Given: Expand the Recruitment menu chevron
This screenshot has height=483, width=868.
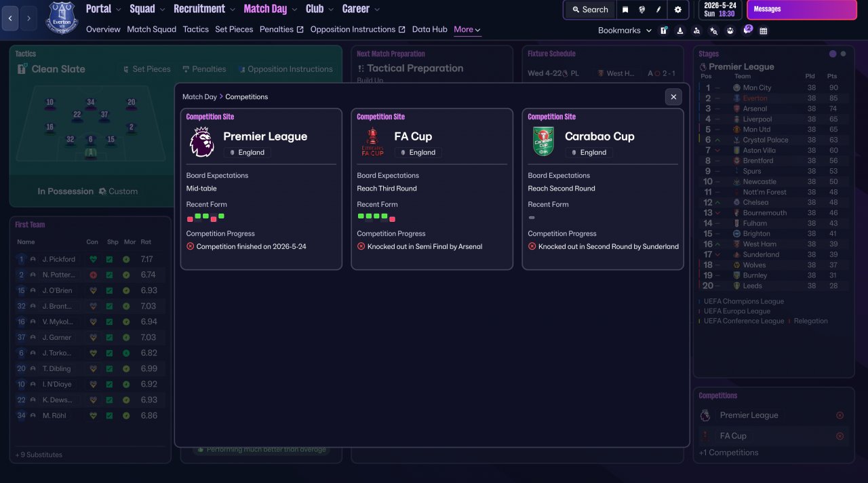Looking at the screenshot, I should point(233,9).
